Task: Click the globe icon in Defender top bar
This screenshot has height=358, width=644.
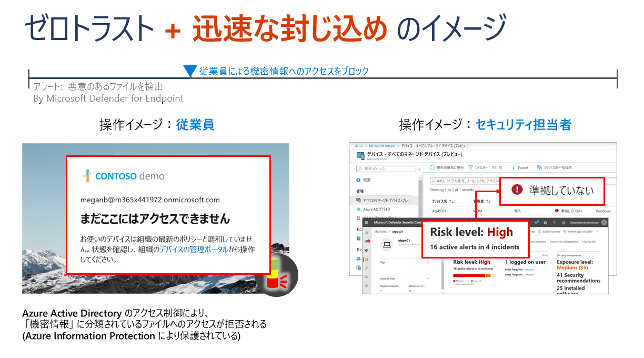Action: 545,223
